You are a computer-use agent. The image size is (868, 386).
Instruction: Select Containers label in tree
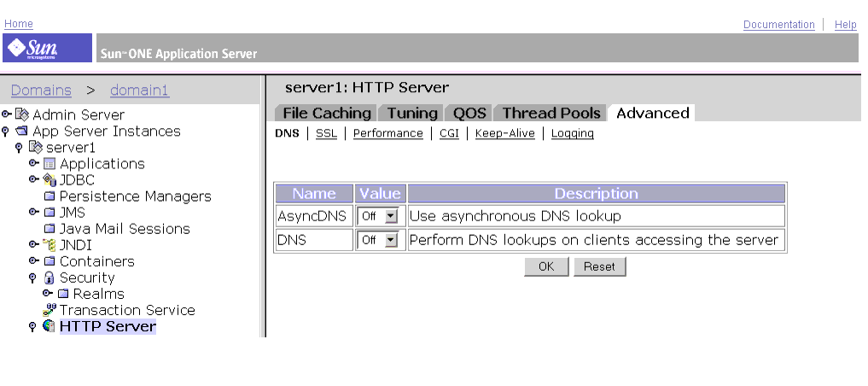97,261
